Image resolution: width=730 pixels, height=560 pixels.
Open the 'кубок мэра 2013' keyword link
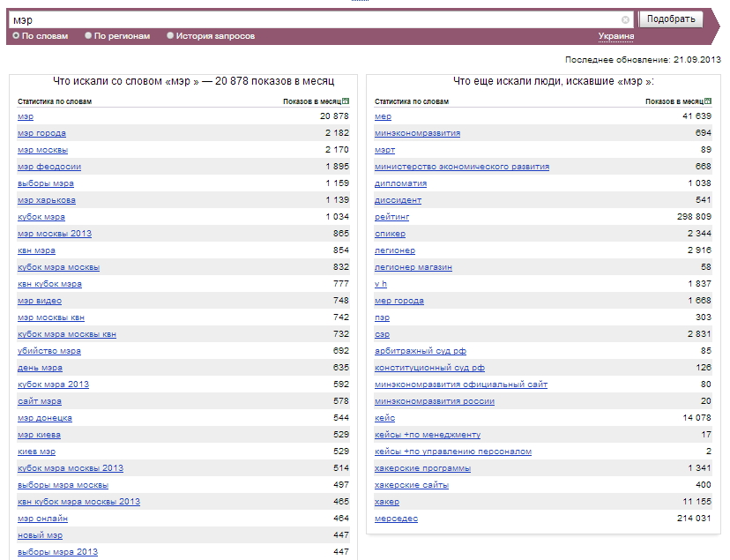(53, 385)
